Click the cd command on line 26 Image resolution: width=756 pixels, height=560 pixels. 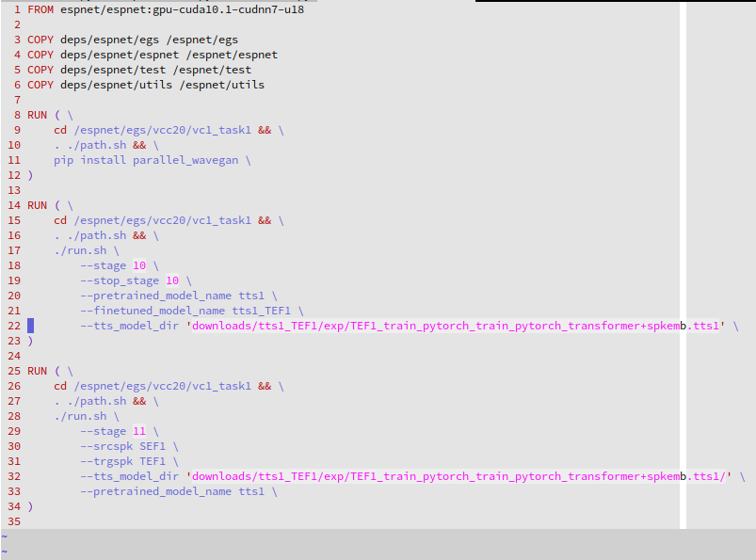click(x=60, y=386)
